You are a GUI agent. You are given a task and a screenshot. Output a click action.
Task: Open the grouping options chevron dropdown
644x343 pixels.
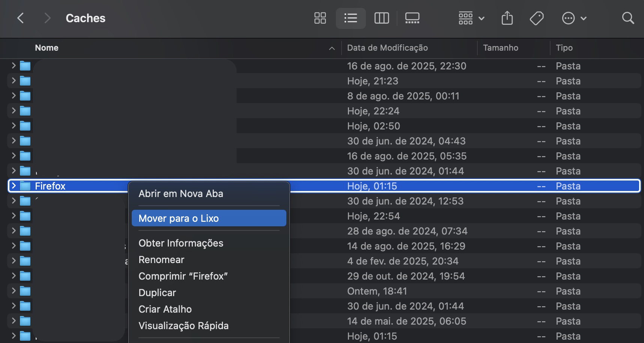click(x=481, y=18)
